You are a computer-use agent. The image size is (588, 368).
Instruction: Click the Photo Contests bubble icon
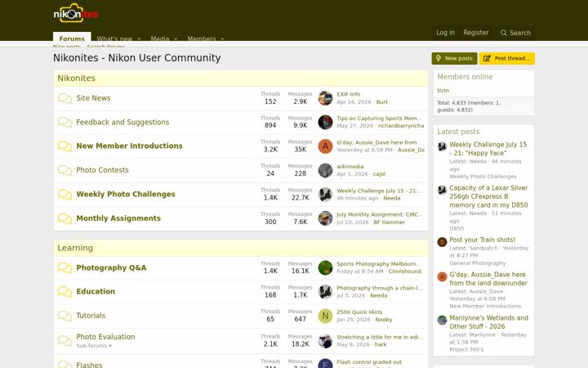click(x=65, y=170)
